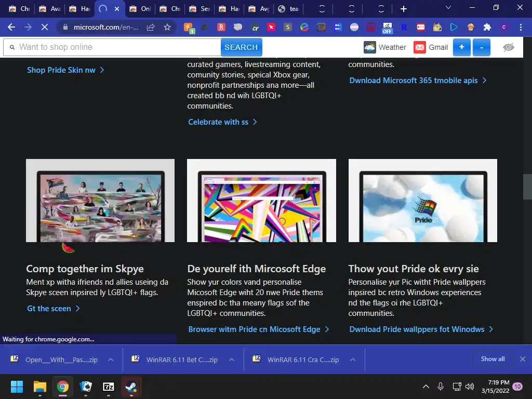
Task: Open 'Dwnload Microsoft 365 tmobile apis' link
Action: point(418,81)
